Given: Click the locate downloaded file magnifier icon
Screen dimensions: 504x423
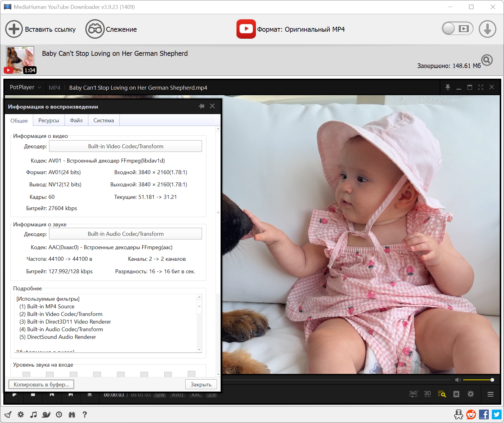Looking at the screenshot, I should pyautogui.click(x=487, y=60).
